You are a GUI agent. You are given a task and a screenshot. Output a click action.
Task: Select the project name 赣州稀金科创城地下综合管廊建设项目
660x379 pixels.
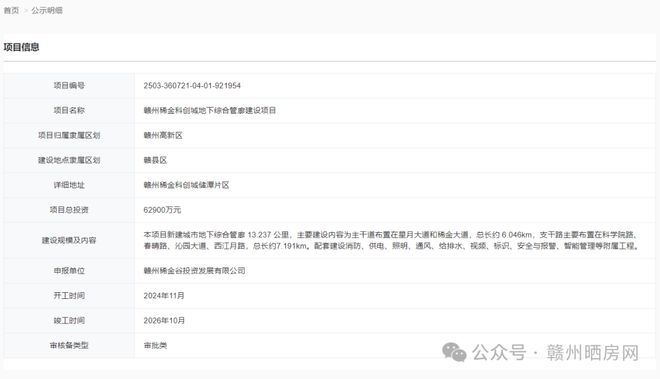[210, 110]
